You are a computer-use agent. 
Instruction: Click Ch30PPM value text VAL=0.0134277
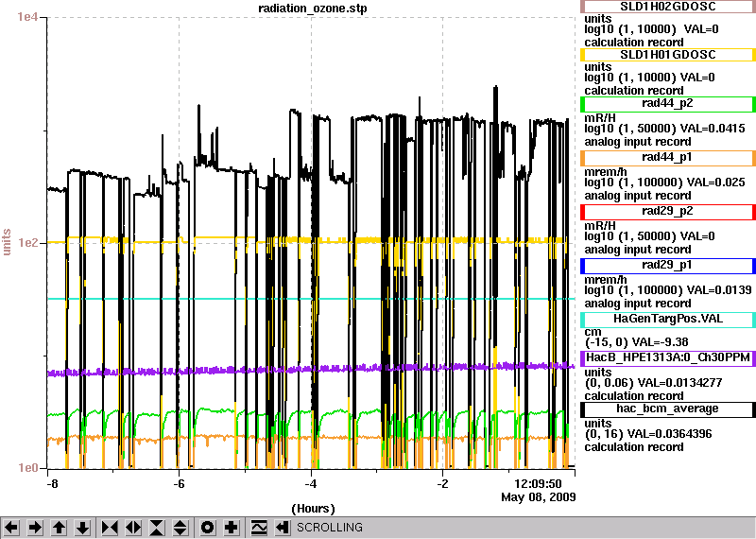[679, 383]
